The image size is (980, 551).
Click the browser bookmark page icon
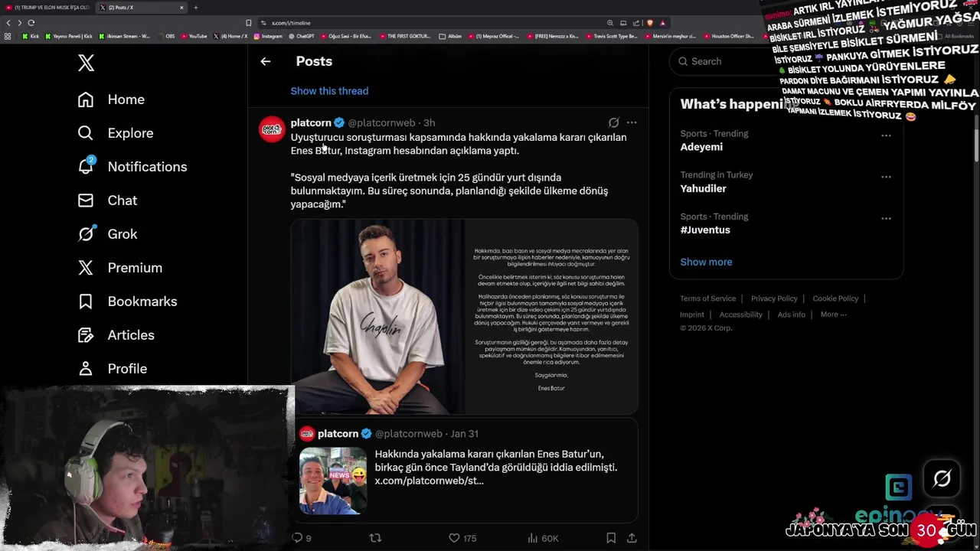pos(248,23)
